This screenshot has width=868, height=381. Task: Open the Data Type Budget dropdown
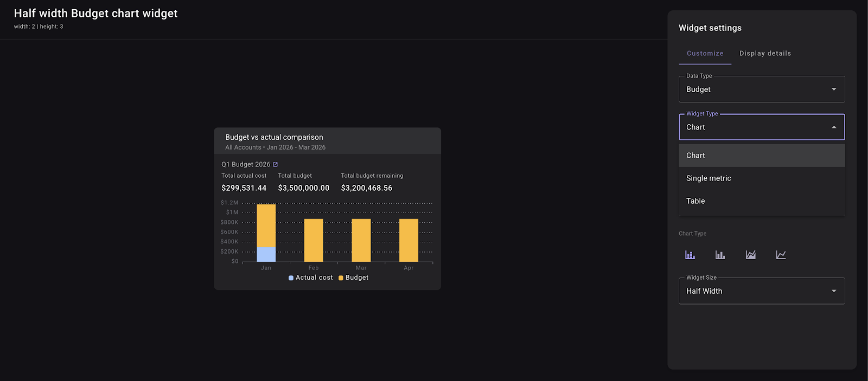(762, 89)
